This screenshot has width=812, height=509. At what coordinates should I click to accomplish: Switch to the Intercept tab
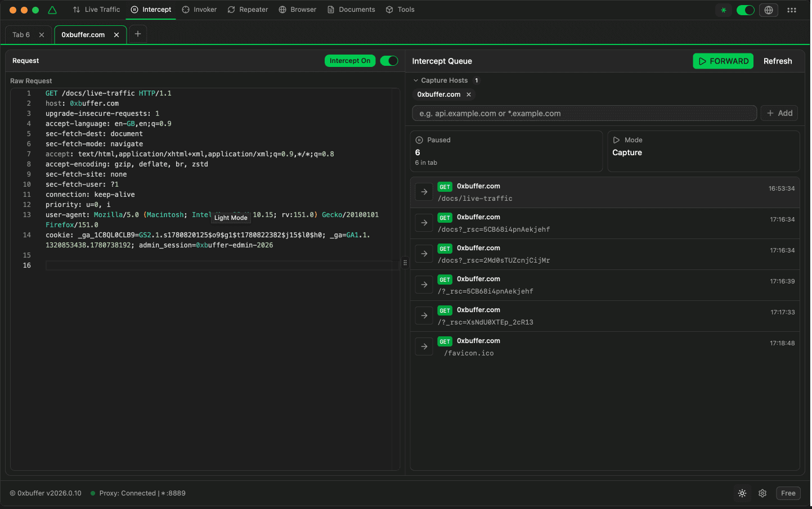[x=151, y=10]
